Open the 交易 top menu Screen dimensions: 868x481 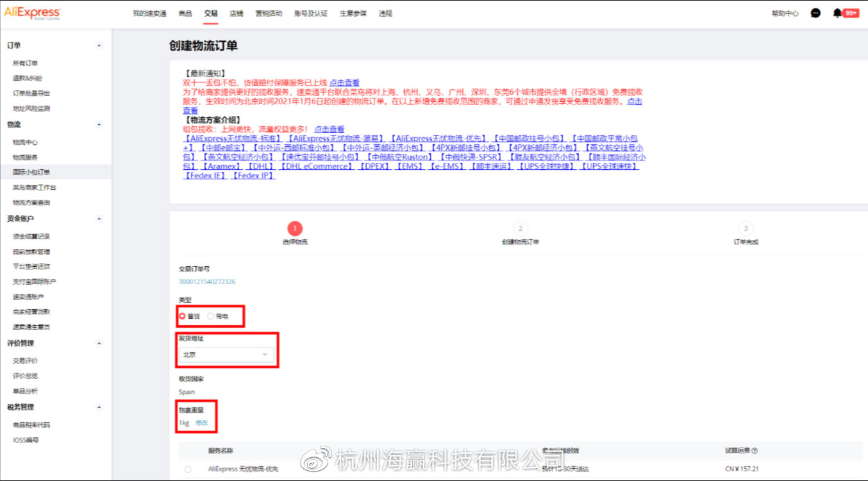click(x=211, y=13)
